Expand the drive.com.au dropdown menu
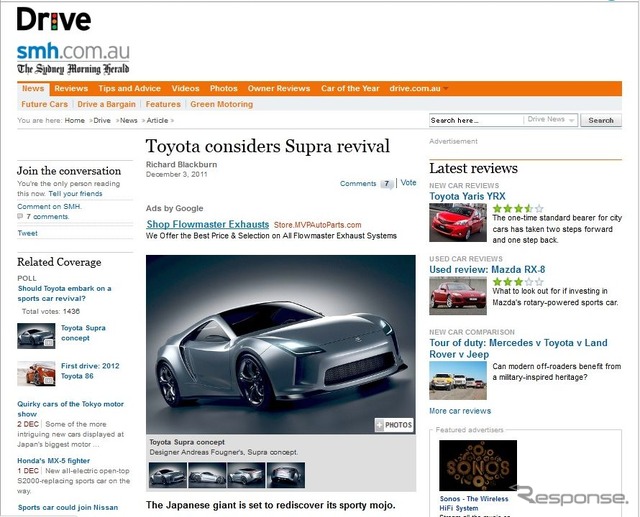 click(419, 89)
